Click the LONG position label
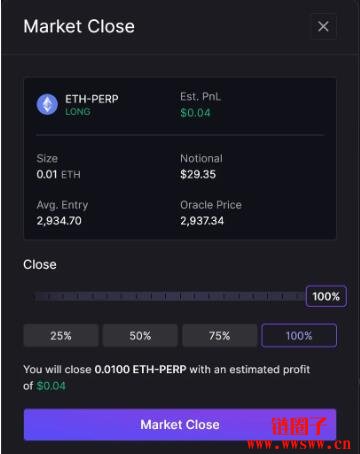The image size is (360, 454). [x=78, y=112]
